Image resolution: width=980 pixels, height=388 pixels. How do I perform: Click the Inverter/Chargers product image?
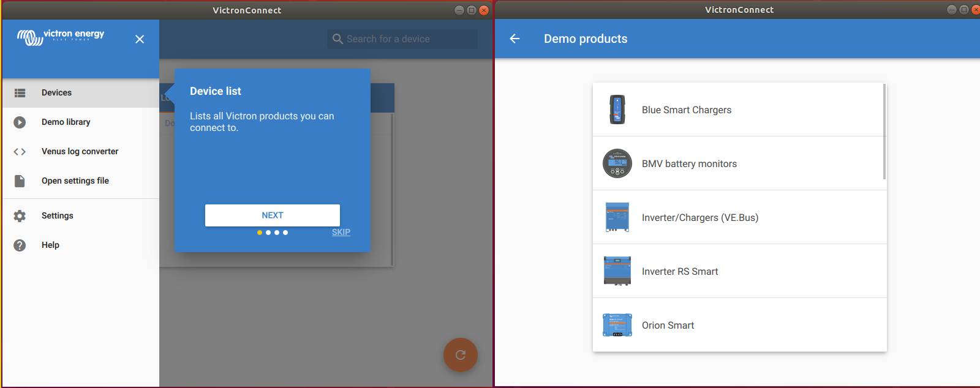[617, 217]
